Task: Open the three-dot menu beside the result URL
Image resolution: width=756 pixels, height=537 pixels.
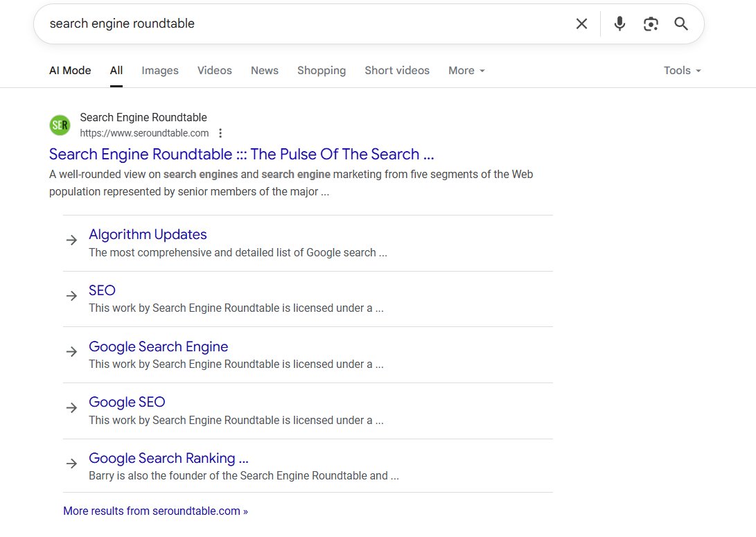Action: pos(220,133)
